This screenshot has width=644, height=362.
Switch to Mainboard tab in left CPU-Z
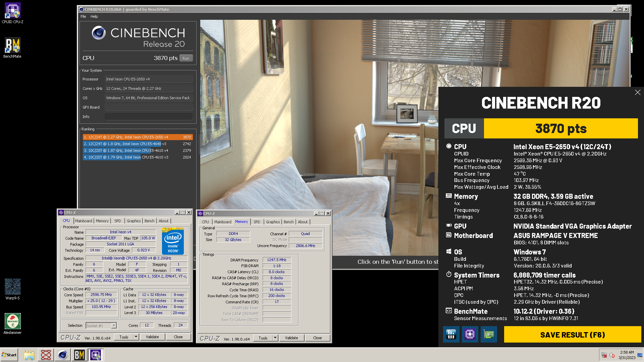[x=84, y=221]
